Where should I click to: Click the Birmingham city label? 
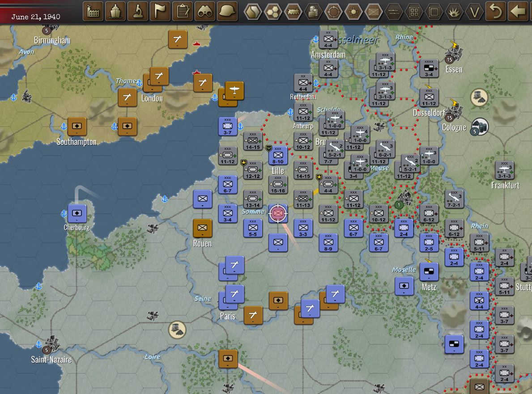coord(52,40)
